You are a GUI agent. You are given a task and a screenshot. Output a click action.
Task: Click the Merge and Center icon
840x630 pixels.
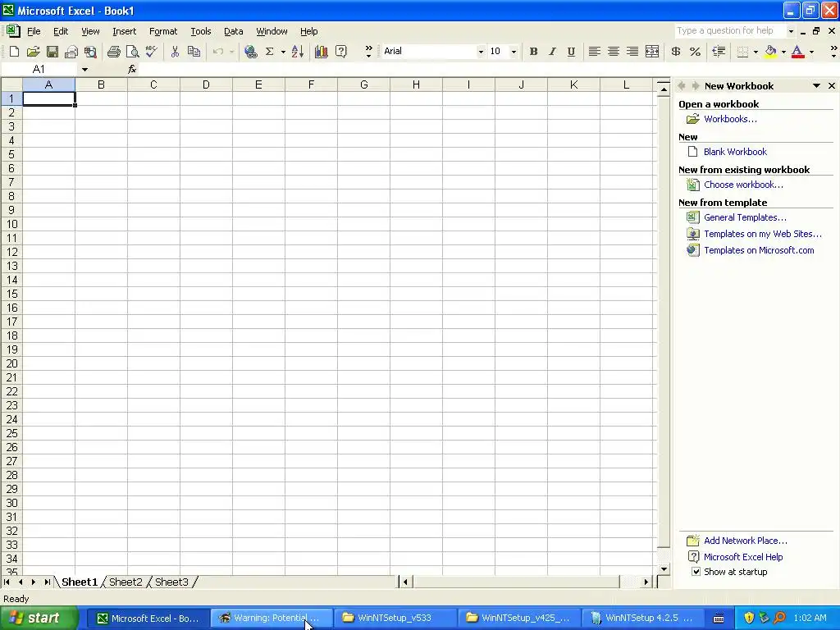652,52
